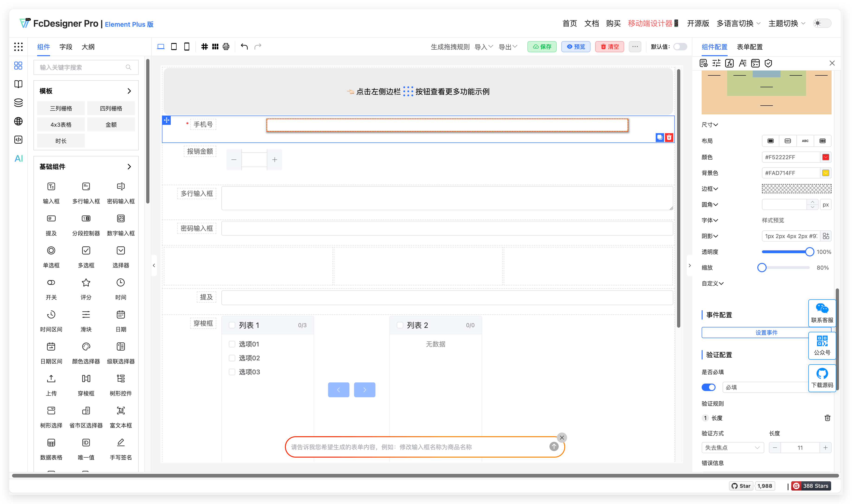Image resolution: width=852 pixels, height=504 pixels.
Task: Toggle the grid display icon
Action: pyautogui.click(x=204, y=47)
